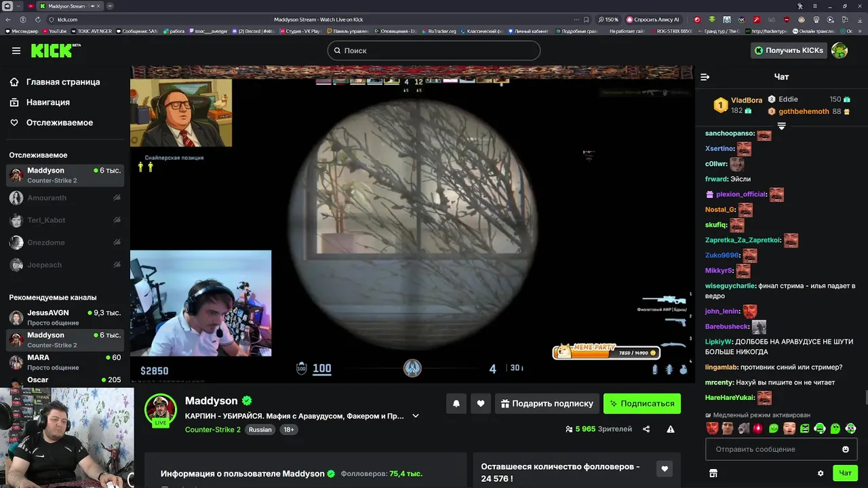
Task: Open the Gnezdome channel in sidebar
Action: click(65, 243)
